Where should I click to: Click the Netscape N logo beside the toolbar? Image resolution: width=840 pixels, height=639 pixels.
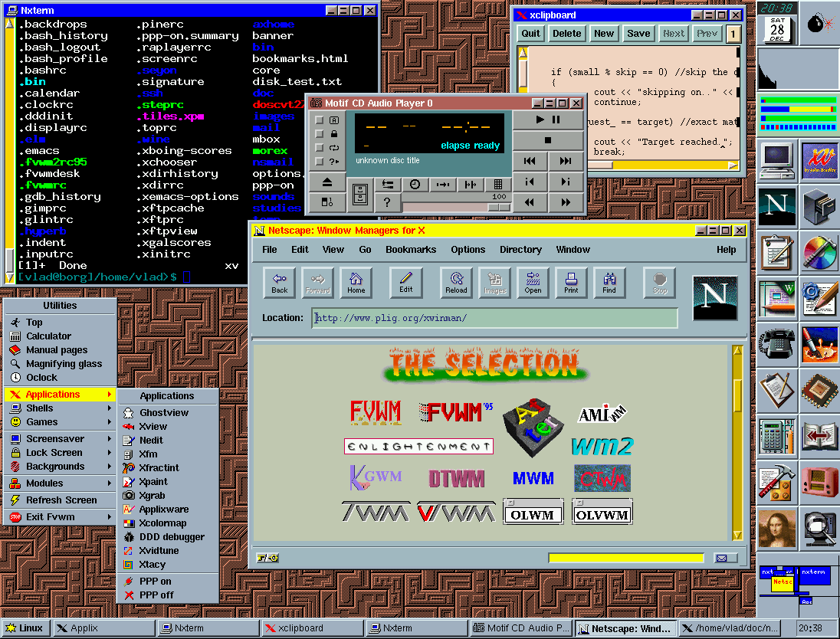[x=714, y=298]
